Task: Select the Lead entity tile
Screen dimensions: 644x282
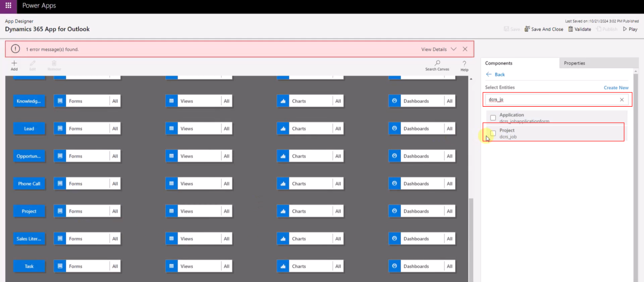Action: 29,129
